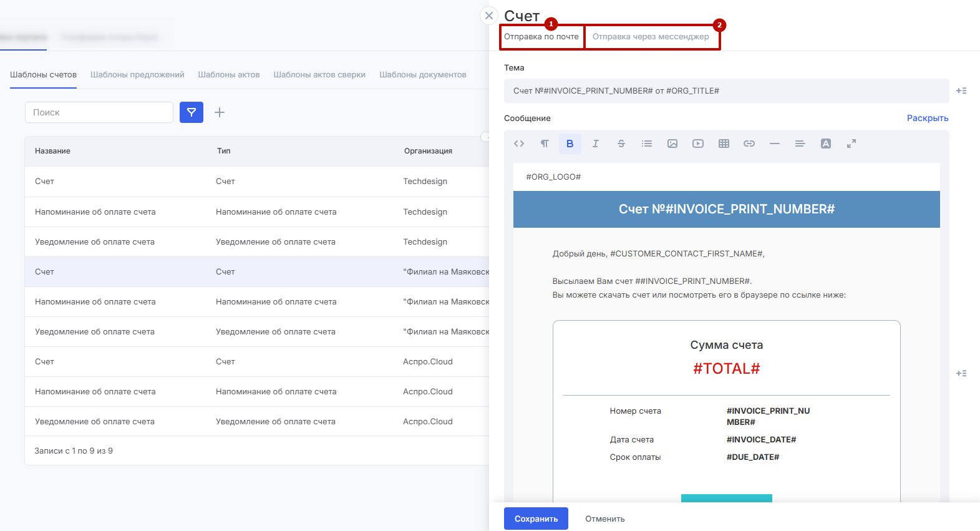Insert an image via the editor toolbar

pyautogui.click(x=672, y=144)
